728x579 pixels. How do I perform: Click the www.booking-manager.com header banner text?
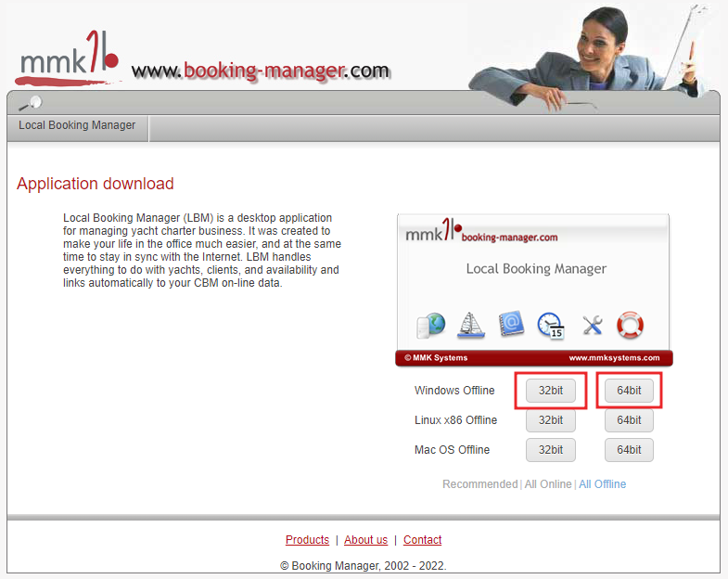[x=261, y=71]
